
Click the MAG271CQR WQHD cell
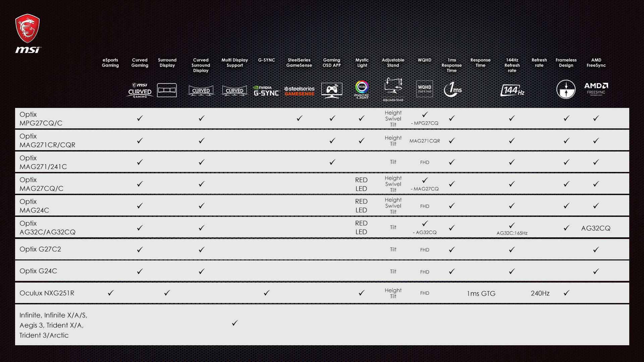pos(425,141)
